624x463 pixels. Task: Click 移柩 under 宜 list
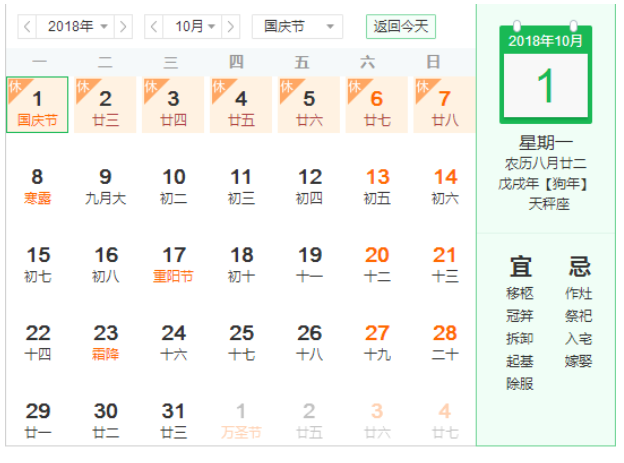[520, 293]
